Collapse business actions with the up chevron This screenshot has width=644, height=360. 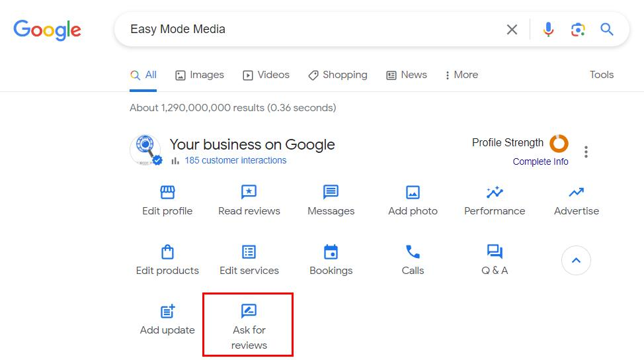tap(577, 260)
